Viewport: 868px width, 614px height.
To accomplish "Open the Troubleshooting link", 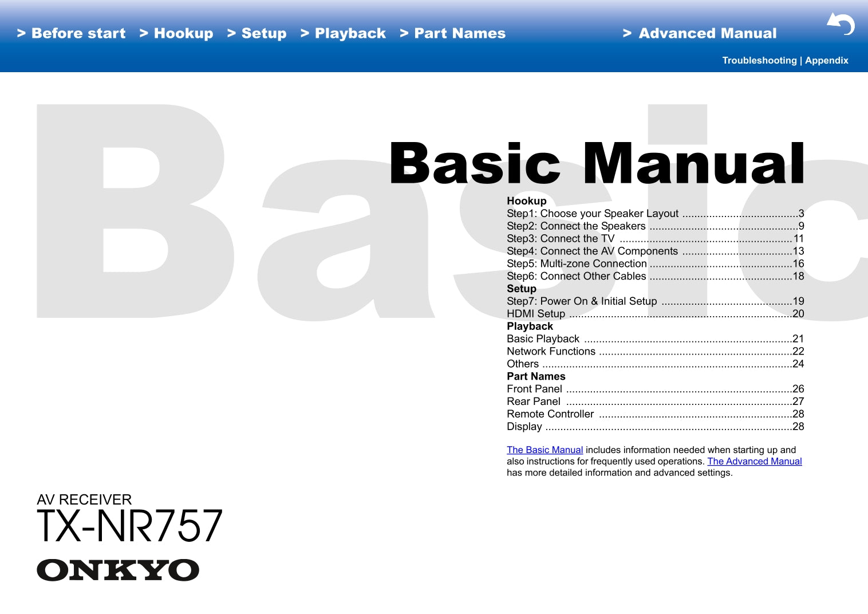I will 759,60.
